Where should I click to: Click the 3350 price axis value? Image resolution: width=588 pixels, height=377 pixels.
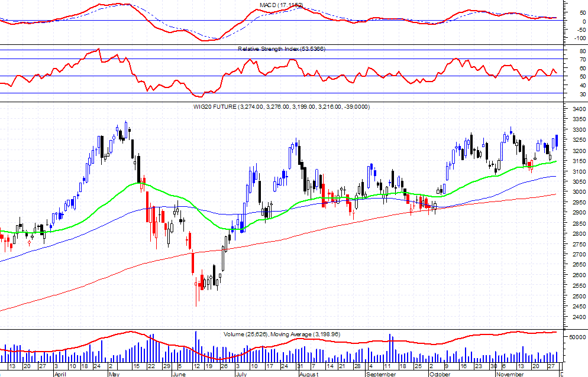click(579, 119)
